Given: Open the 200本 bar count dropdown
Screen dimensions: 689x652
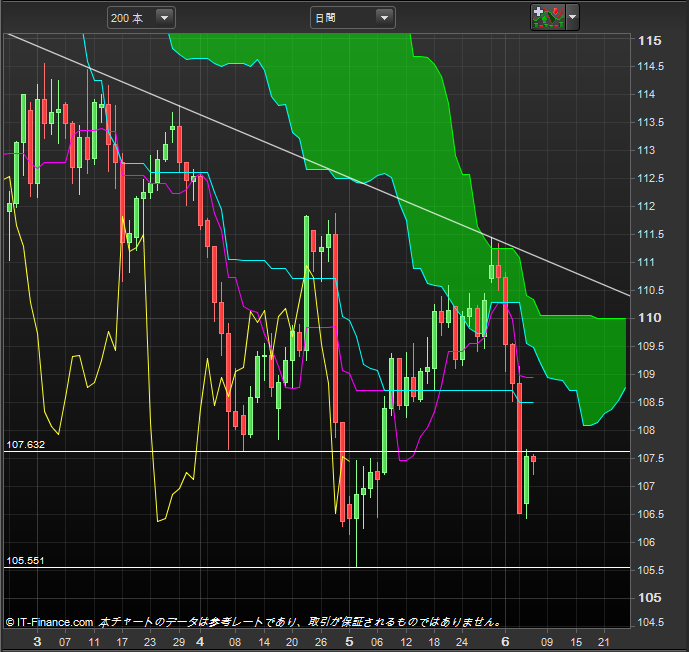Looking at the screenshot, I should (x=141, y=18).
